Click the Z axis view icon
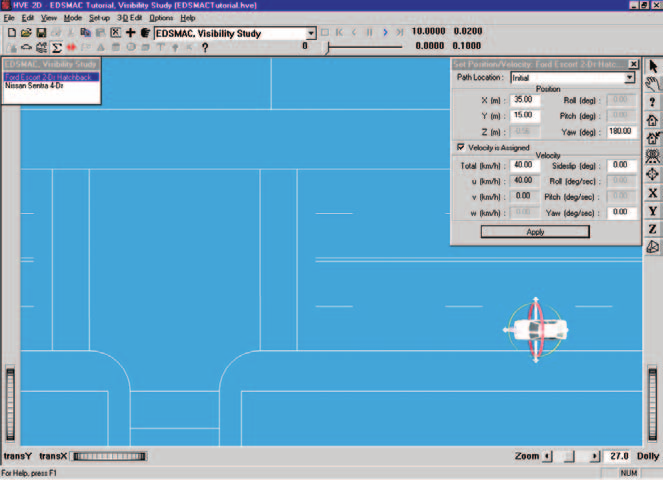Screen dimensions: 663x480 [x=652, y=229]
